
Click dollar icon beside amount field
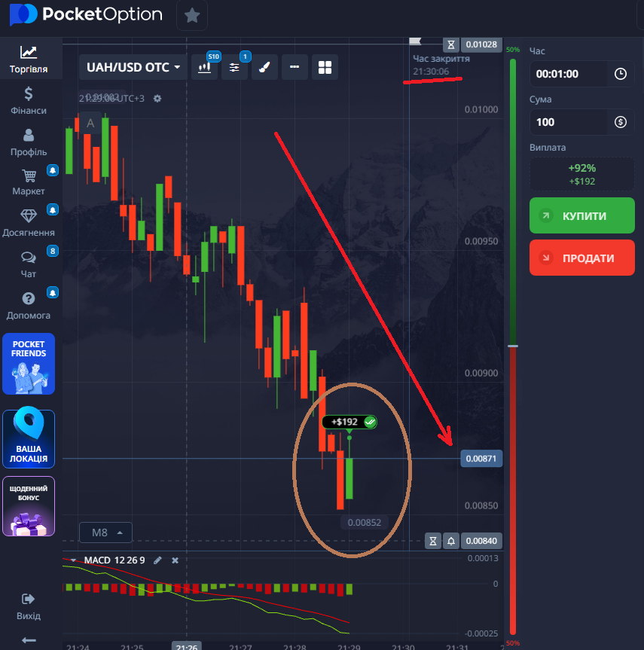tap(621, 122)
